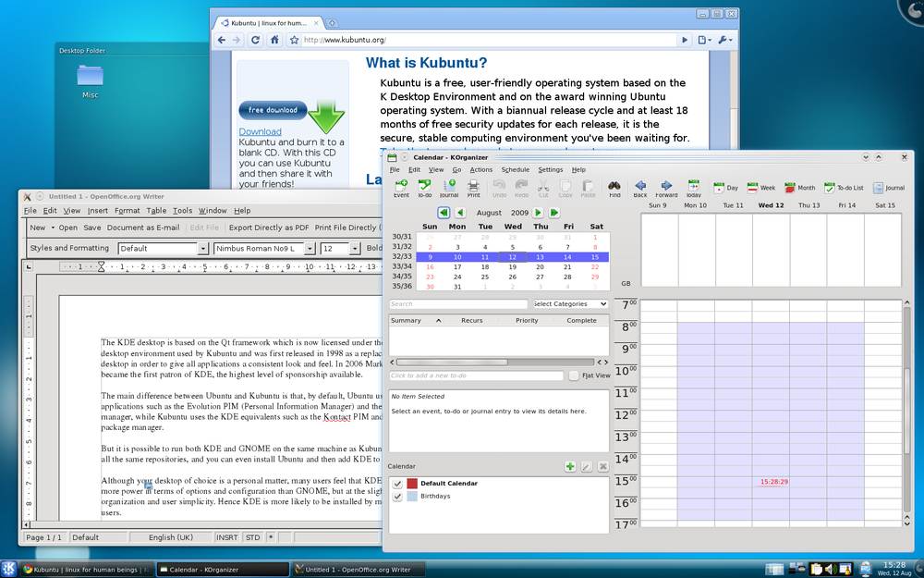Screen dimensions: 924x578
Task: Click the free download button
Action: click(273, 109)
